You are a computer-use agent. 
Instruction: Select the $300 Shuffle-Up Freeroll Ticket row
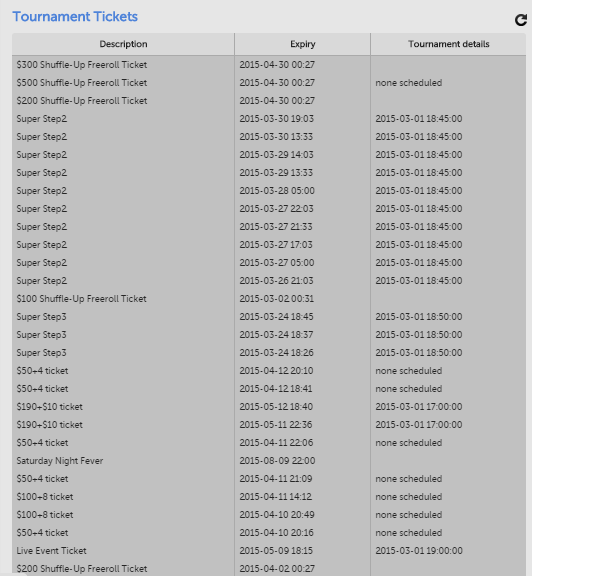pos(269,65)
